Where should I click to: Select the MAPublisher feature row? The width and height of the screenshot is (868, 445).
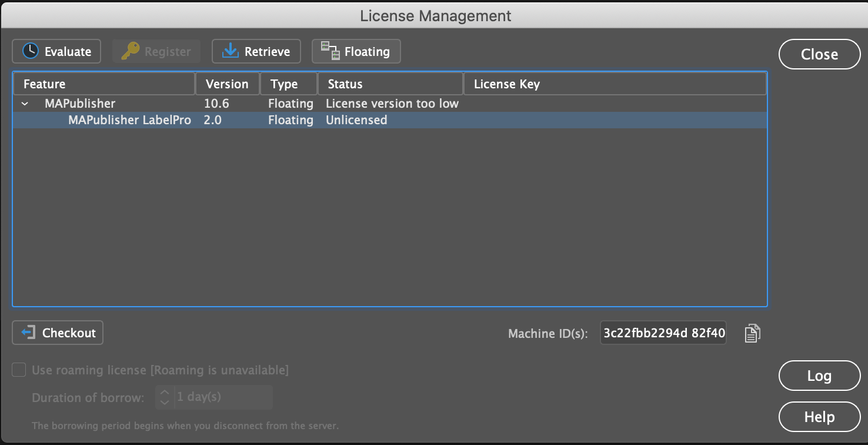point(80,104)
